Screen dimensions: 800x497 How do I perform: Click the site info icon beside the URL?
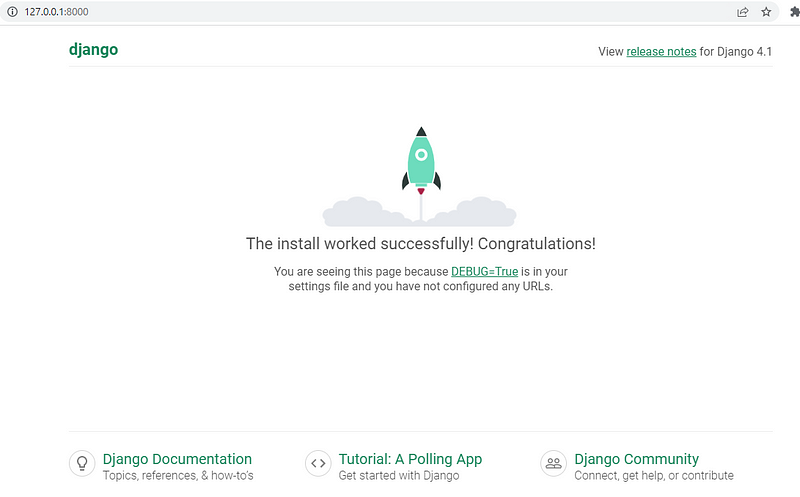click(12, 12)
